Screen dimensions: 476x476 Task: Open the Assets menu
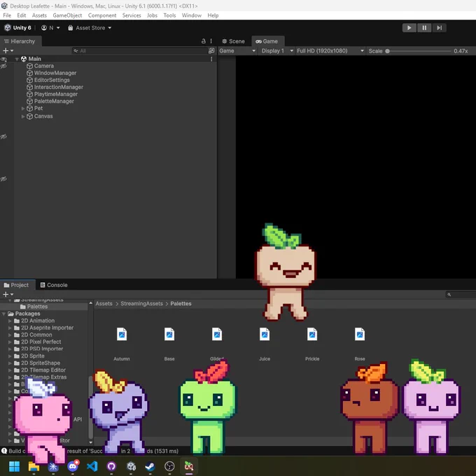[39, 15]
